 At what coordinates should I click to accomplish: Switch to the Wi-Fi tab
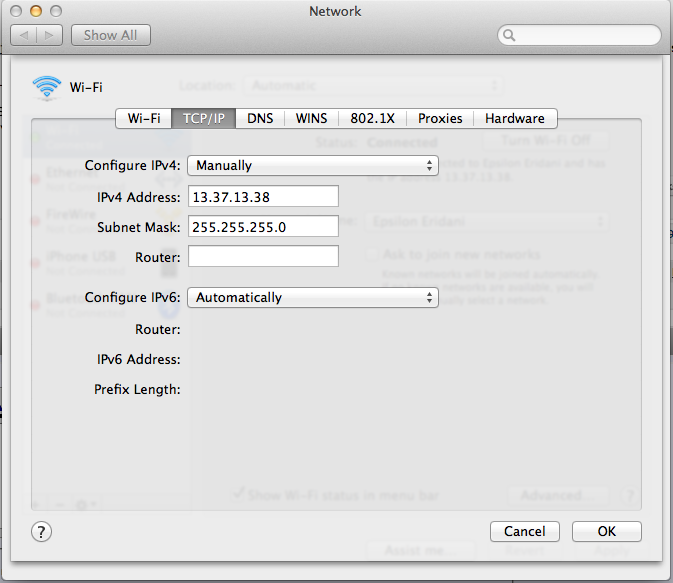coord(144,118)
